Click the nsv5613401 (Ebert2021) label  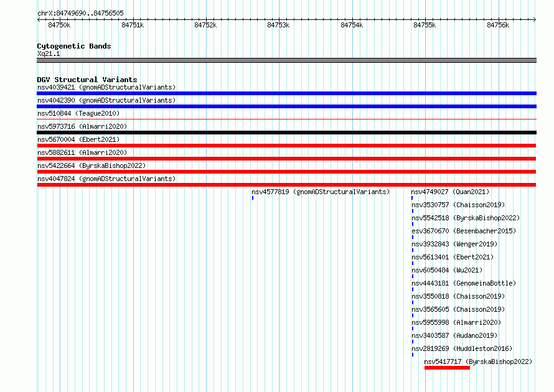click(x=453, y=257)
